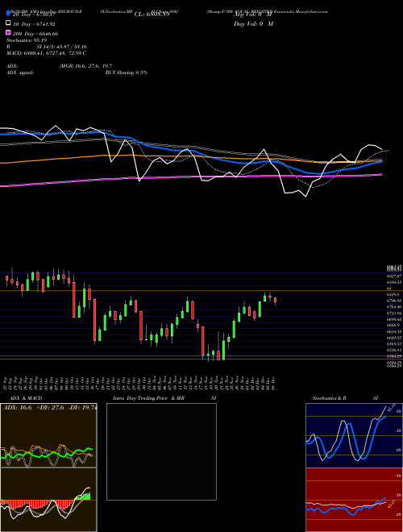403x532 pixels.
Task: Click the 6536.51 price axis label
Action: 394,350
